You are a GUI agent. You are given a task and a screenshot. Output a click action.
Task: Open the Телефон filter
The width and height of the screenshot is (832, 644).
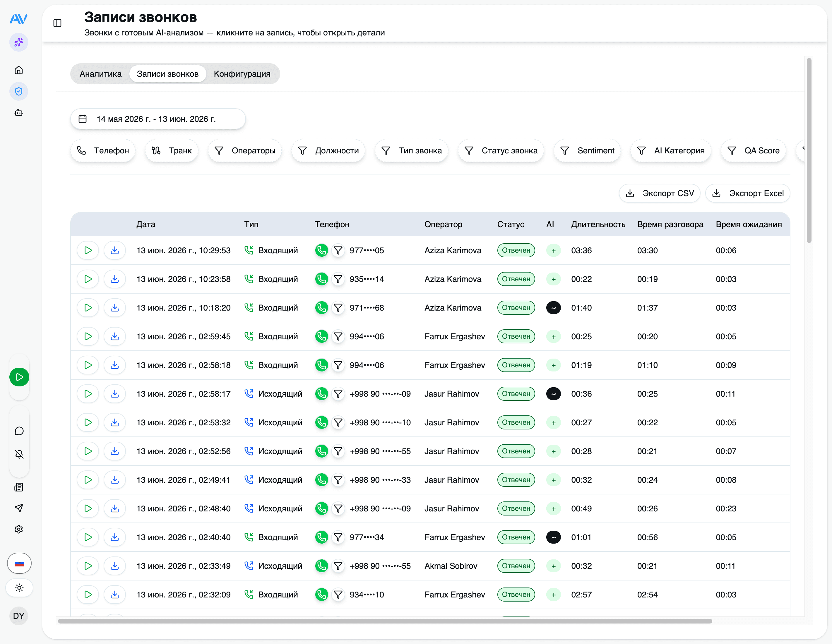(103, 151)
